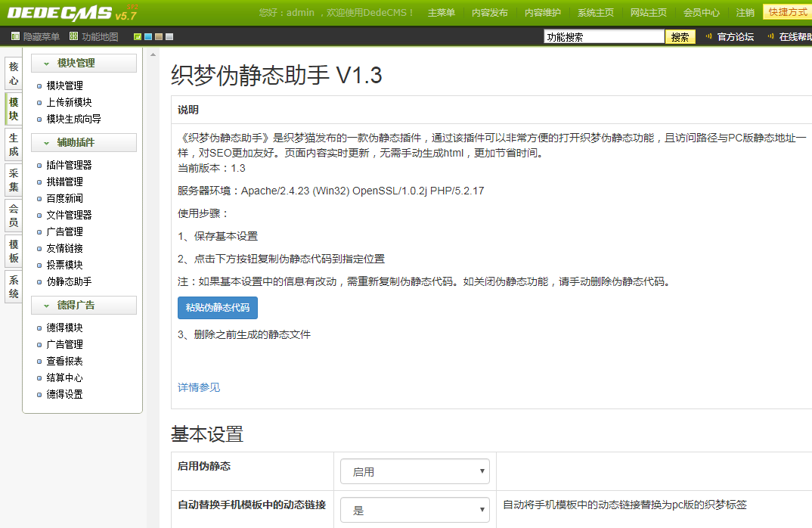The width and height of the screenshot is (812, 528).
Task: Open the 官方论坛 official forum link
Action: coord(736,37)
